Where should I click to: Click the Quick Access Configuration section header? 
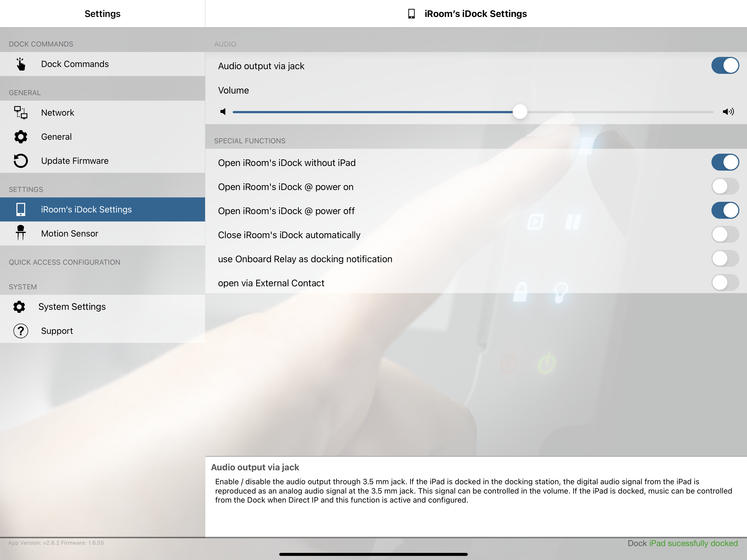coord(65,262)
